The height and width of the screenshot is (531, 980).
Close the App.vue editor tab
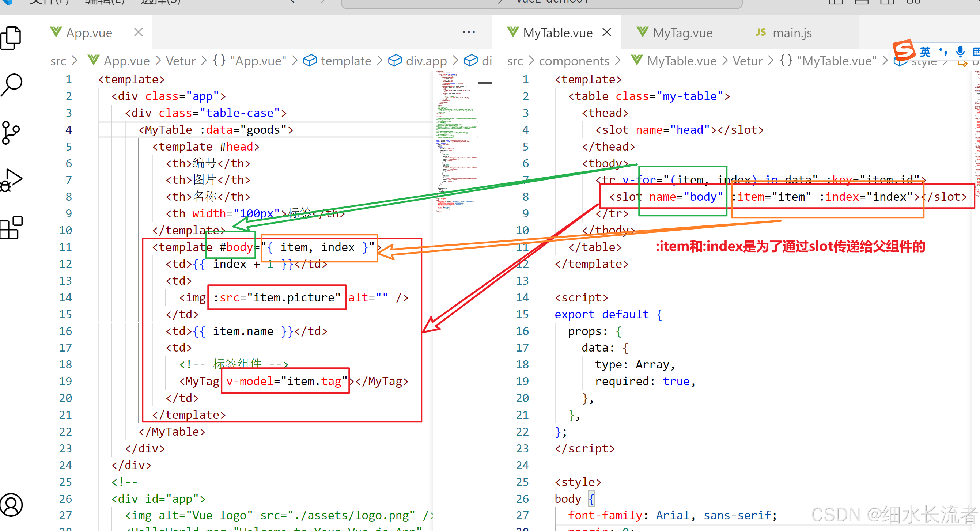pos(139,32)
